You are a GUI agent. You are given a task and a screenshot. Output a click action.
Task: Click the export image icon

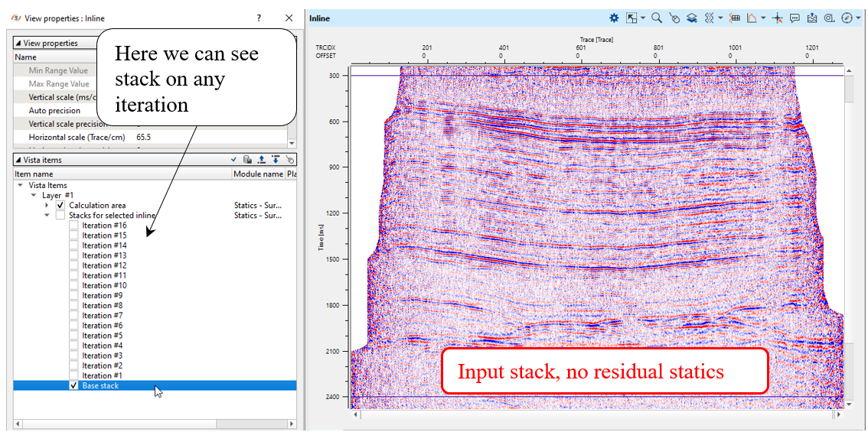click(x=812, y=18)
